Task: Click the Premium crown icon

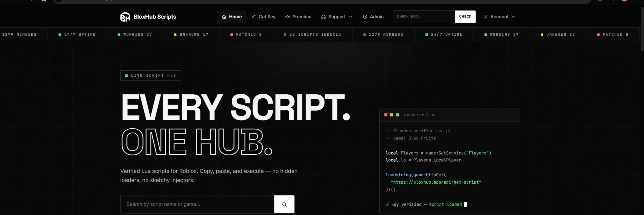Action: [x=287, y=17]
